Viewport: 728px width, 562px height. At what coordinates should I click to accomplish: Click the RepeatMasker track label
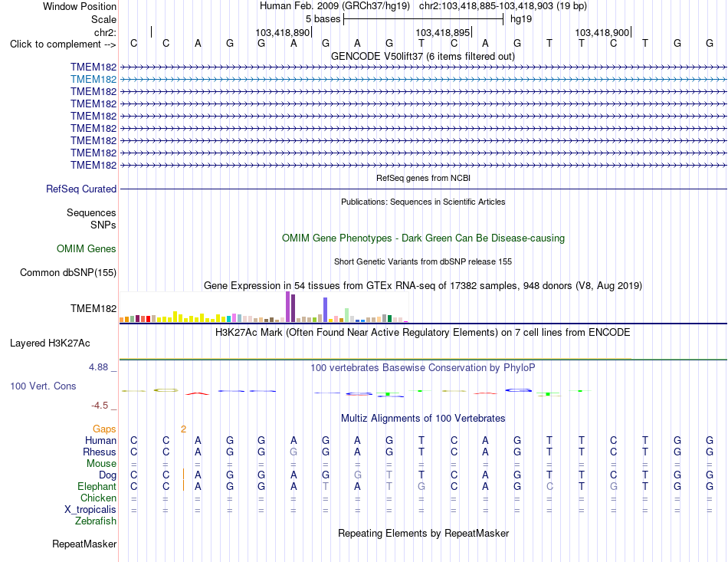[x=84, y=544]
